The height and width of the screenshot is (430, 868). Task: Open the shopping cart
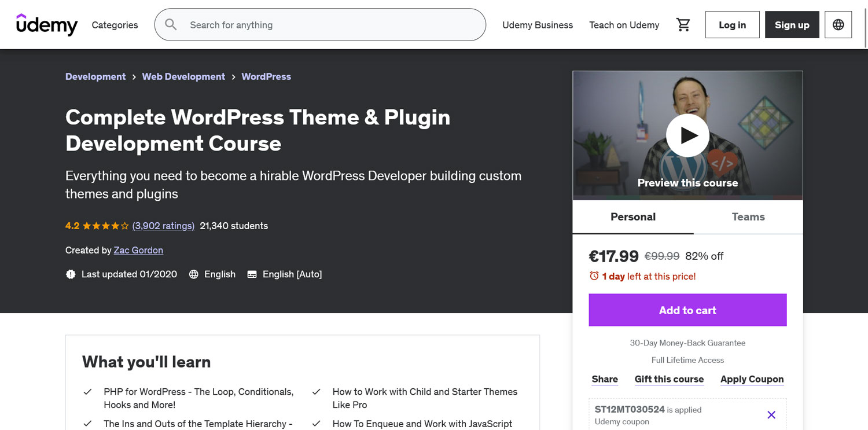(x=683, y=25)
